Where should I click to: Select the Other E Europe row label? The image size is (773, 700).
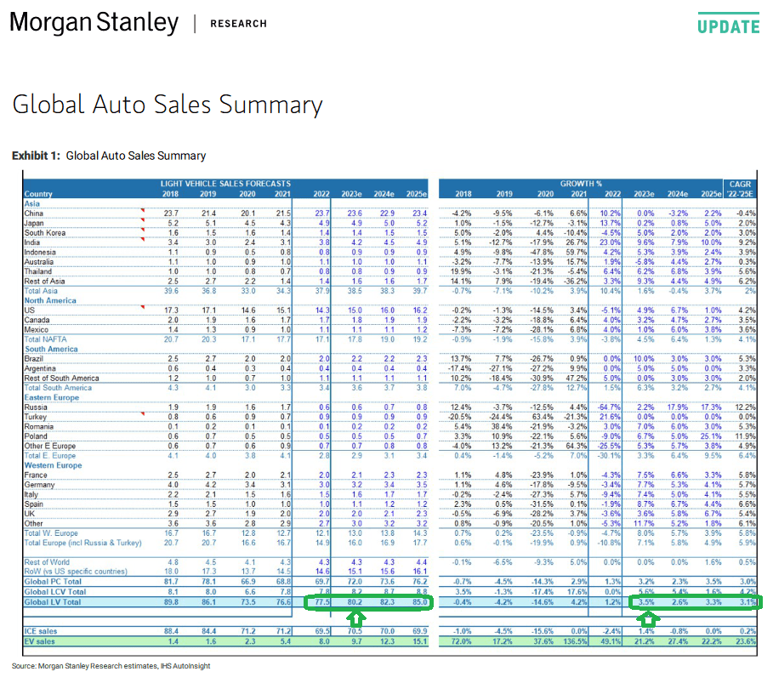click(50, 447)
